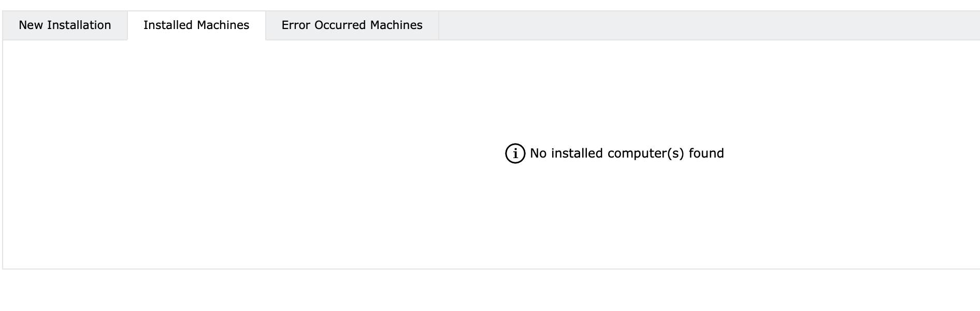The height and width of the screenshot is (311, 980).
Task: Select the Installed Machines tab
Action: (x=196, y=25)
